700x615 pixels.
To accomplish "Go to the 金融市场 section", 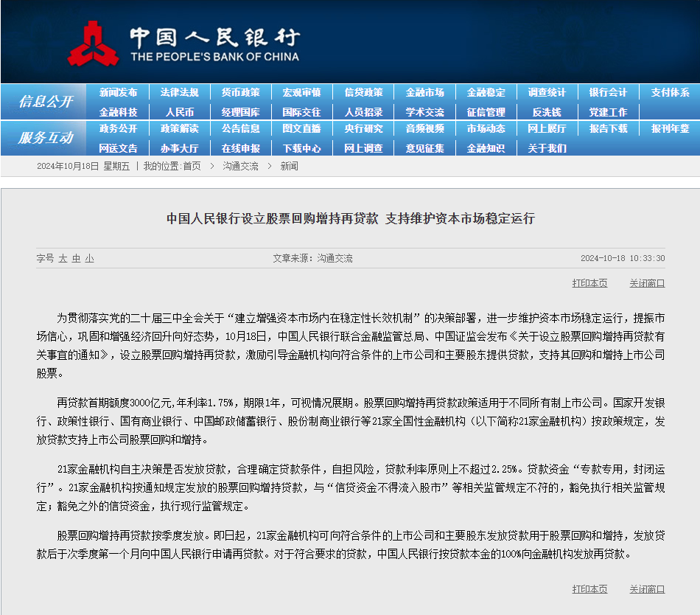I will click(x=424, y=93).
